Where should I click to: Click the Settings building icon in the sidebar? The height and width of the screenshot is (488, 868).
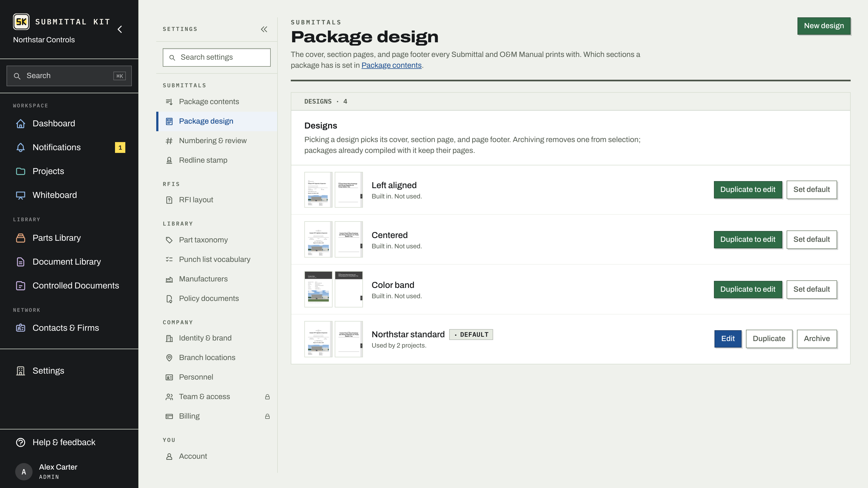(x=21, y=371)
